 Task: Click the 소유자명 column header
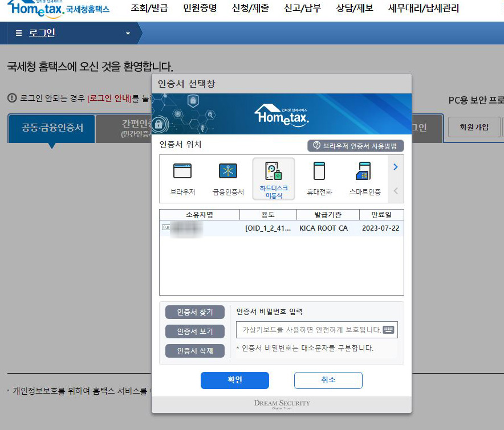200,215
